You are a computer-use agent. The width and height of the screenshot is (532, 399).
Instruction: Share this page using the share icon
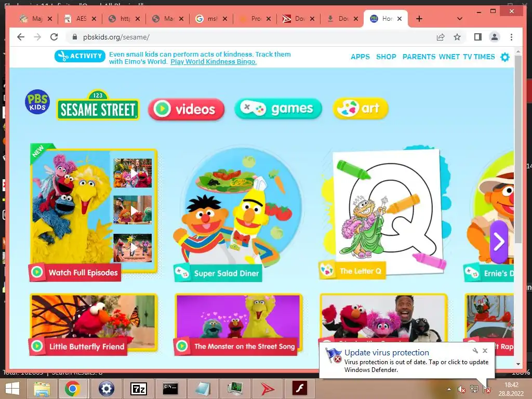[x=441, y=37]
